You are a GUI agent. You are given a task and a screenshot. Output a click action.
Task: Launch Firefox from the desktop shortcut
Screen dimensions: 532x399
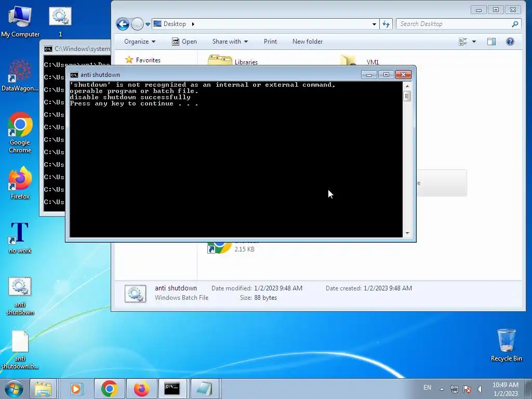point(20,182)
